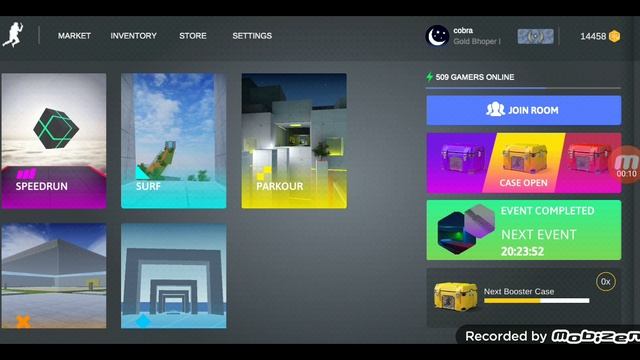
Task: Click the 509 Gamers Online text
Action: coord(475,77)
